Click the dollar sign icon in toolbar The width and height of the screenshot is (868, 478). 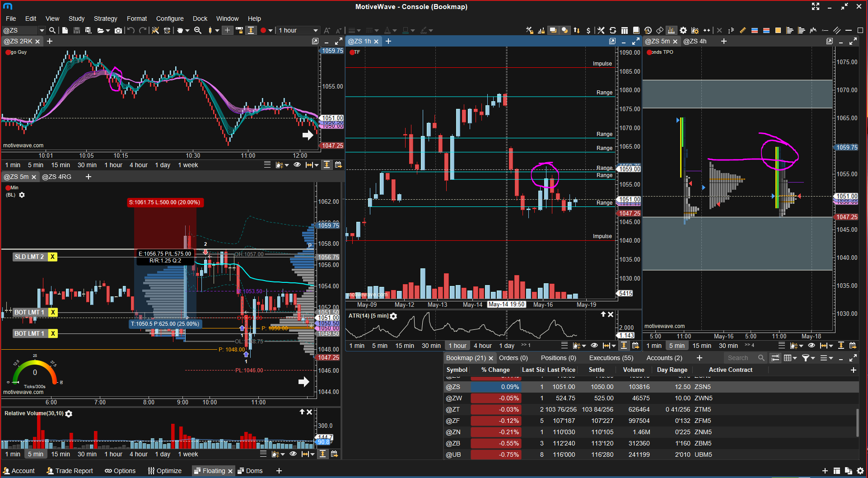(x=588, y=30)
